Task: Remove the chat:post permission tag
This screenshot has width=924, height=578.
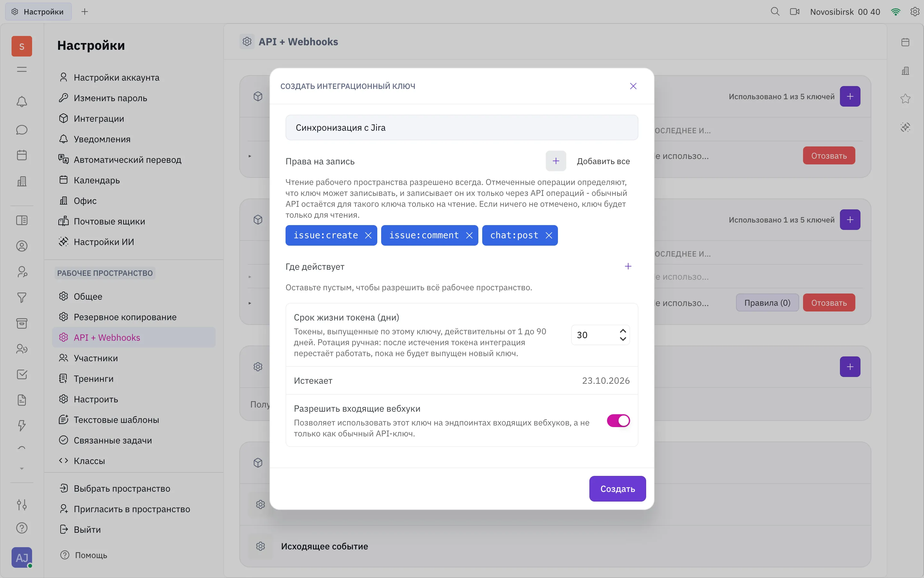Action: (549, 235)
